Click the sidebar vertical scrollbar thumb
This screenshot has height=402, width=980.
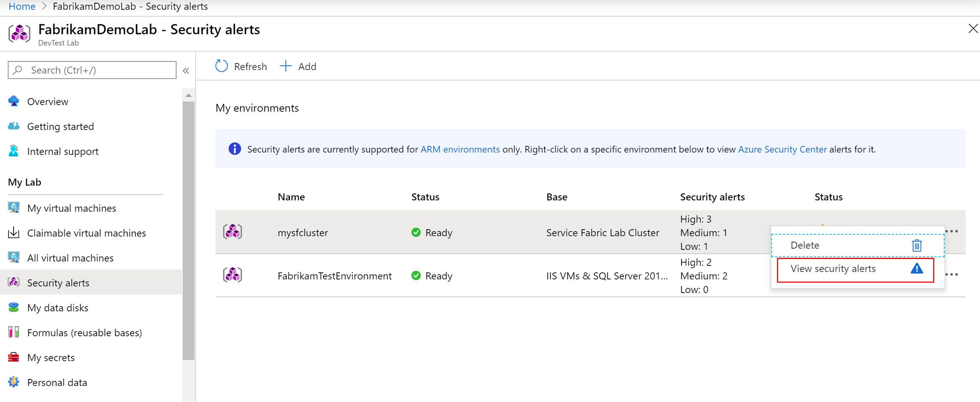click(x=189, y=230)
